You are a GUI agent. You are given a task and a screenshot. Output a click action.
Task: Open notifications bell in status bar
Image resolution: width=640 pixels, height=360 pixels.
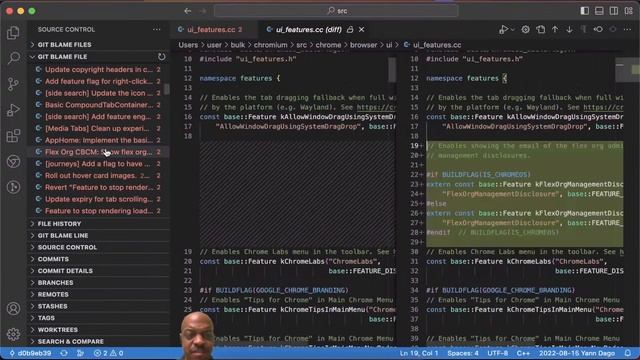tap(628, 353)
